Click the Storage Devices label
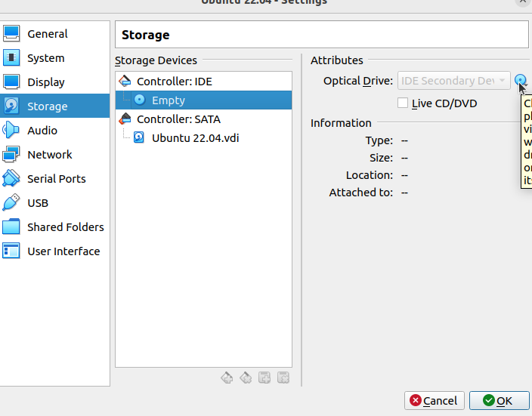The image size is (532, 416). coord(156,60)
